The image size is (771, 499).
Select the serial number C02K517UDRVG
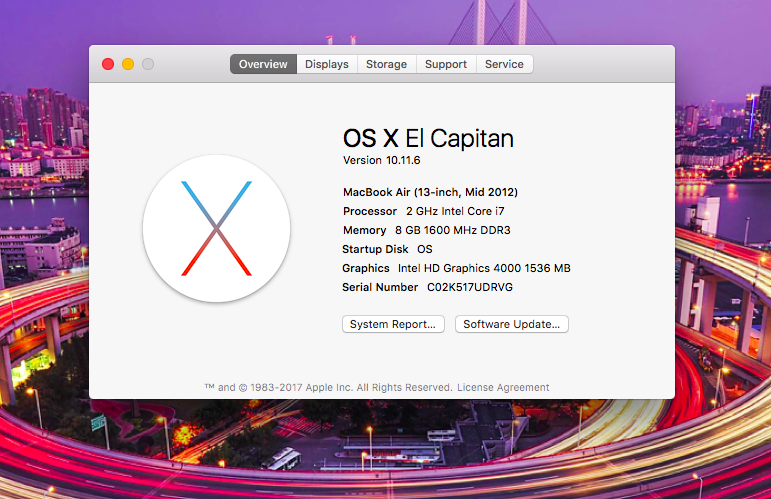[x=470, y=287]
